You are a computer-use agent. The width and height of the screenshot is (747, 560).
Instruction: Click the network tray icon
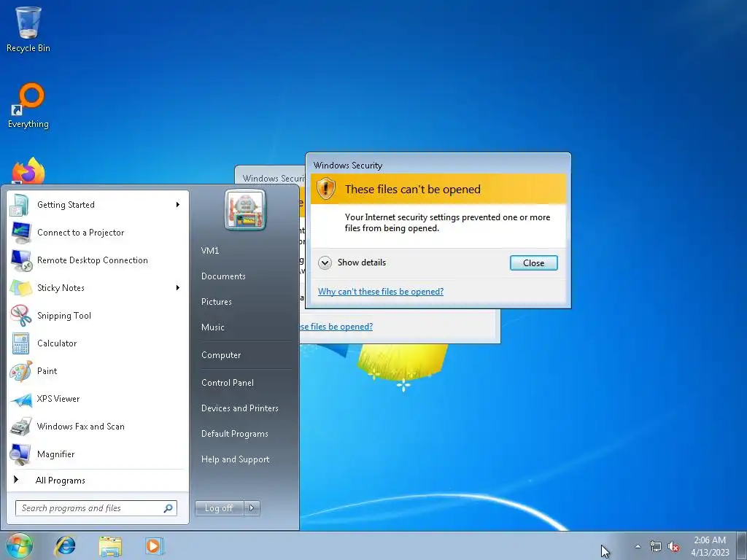coord(656,547)
